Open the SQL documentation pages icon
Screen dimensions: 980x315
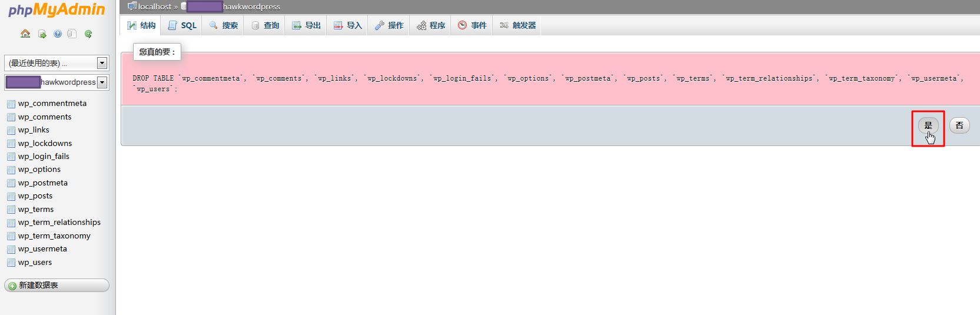tap(72, 34)
